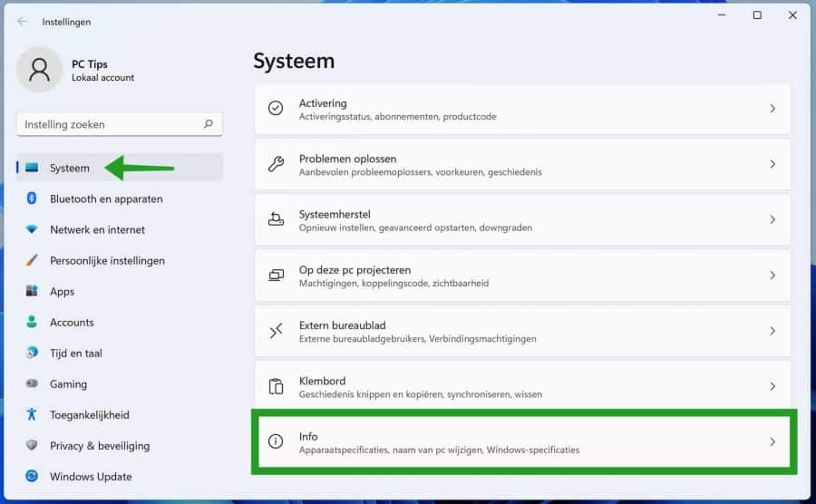816x504 pixels.
Task: Click the paintbrush icon for Persoonlijke instellingen
Action: coord(32,260)
